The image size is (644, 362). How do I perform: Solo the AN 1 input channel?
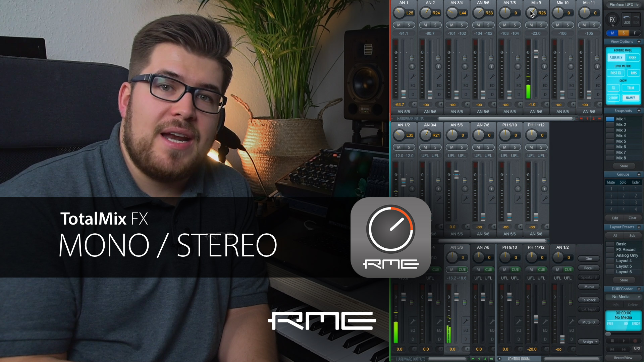tap(409, 25)
